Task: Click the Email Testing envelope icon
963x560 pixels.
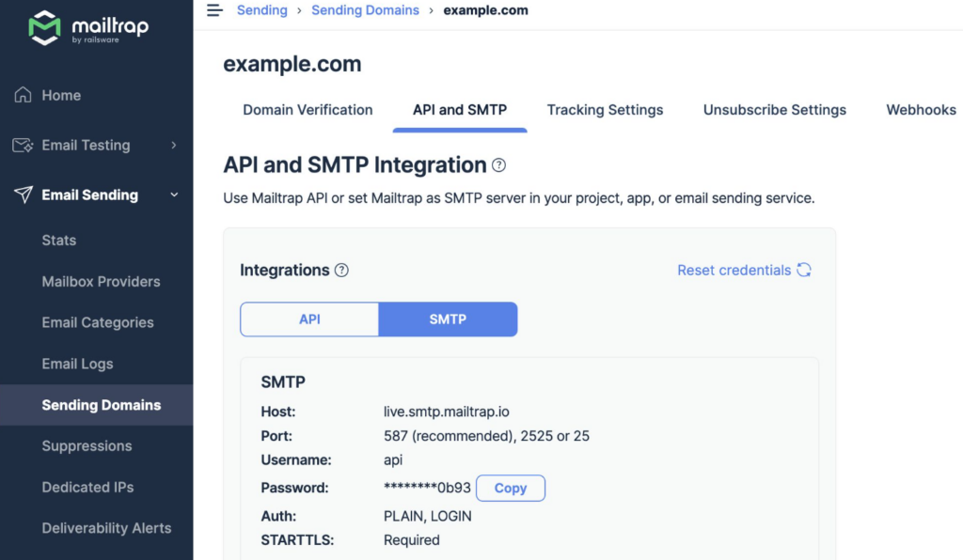Action: tap(23, 146)
